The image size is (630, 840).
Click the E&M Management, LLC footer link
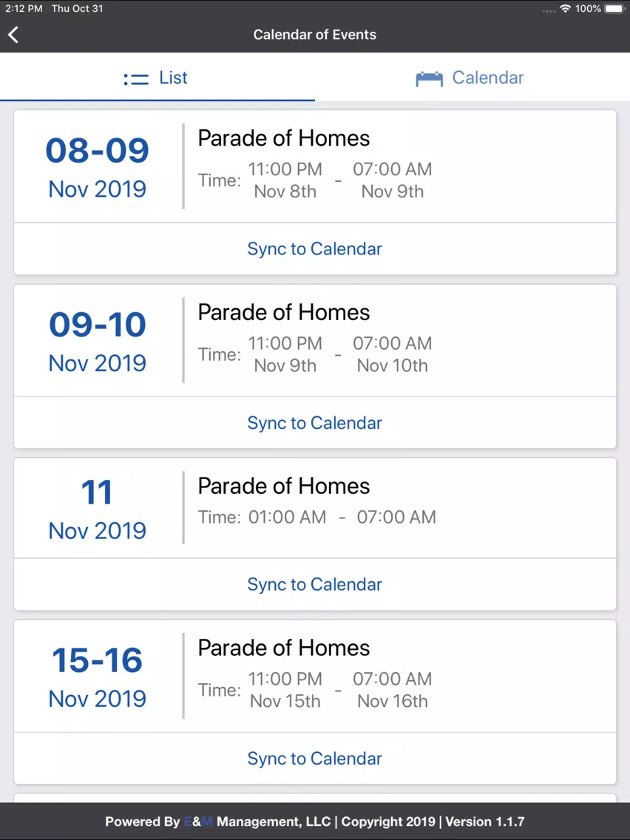pos(257,822)
